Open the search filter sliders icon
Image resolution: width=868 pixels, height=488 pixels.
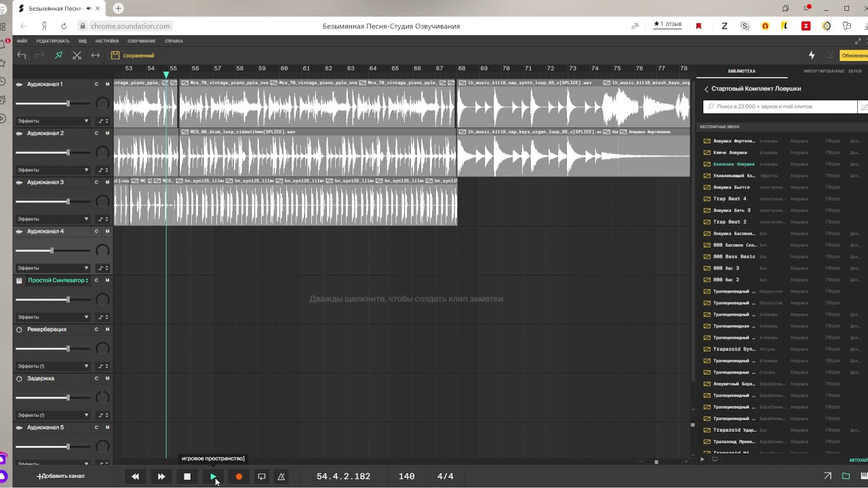point(863,106)
